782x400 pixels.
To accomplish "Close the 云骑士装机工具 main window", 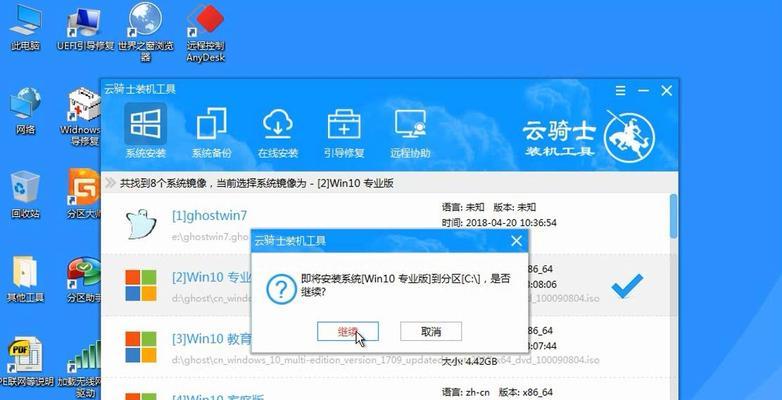I will pos(666,91).
